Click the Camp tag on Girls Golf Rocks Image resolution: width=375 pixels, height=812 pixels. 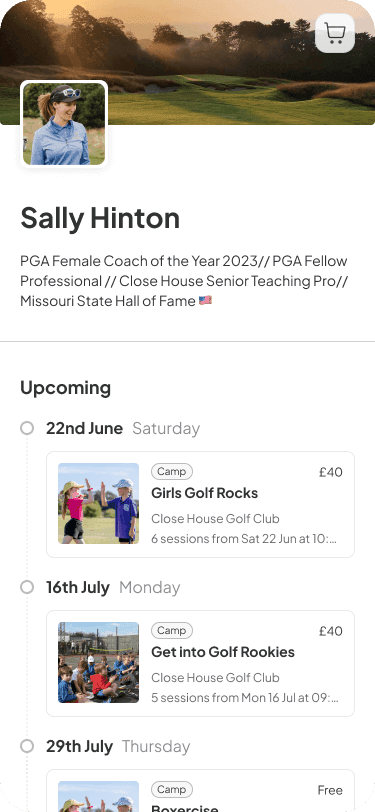pos(172,471)
